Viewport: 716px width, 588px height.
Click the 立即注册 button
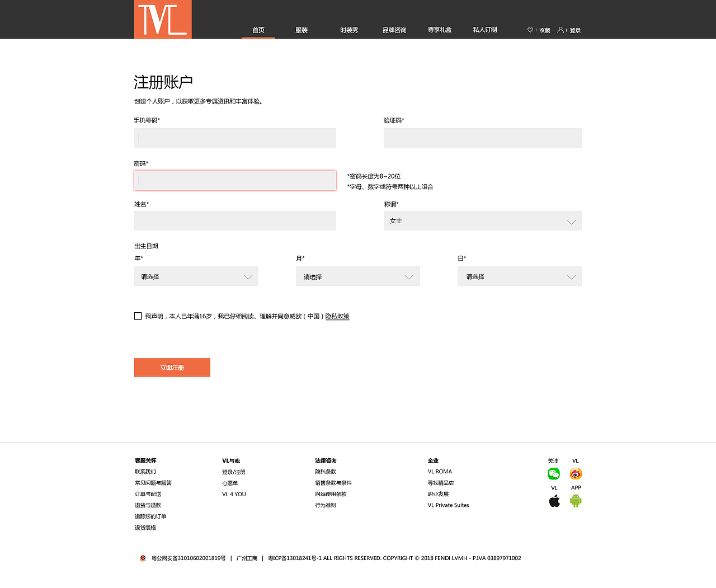172,368
